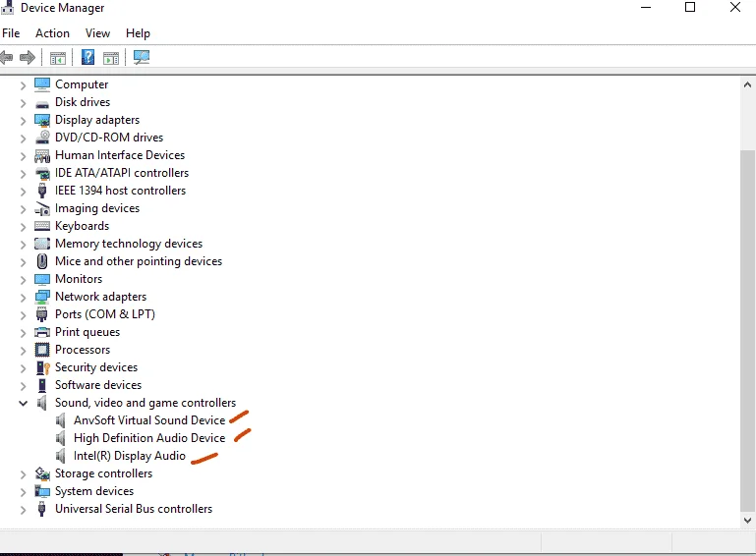Click the Ports (COM & LPT) icon

tap(42, 314)
